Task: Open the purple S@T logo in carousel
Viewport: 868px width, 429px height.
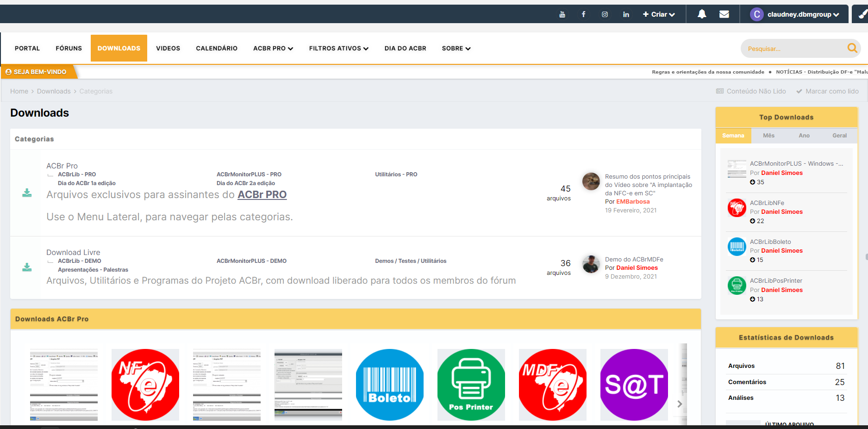Action: pos(634,385)
